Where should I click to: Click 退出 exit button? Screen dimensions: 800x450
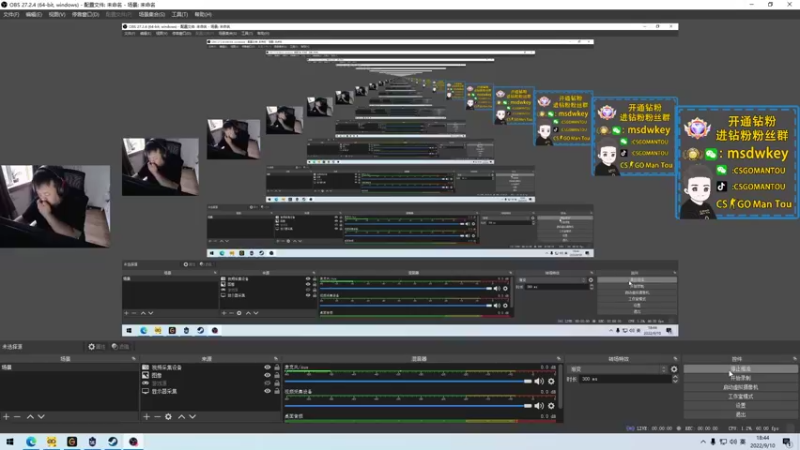tap(740, 415)
